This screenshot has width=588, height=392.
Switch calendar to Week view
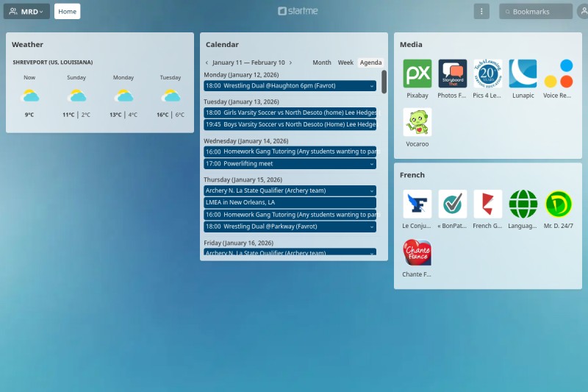(345, 63)
